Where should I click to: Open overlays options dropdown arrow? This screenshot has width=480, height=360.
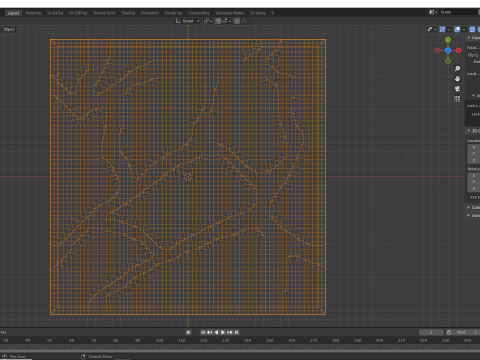(464, 30)
